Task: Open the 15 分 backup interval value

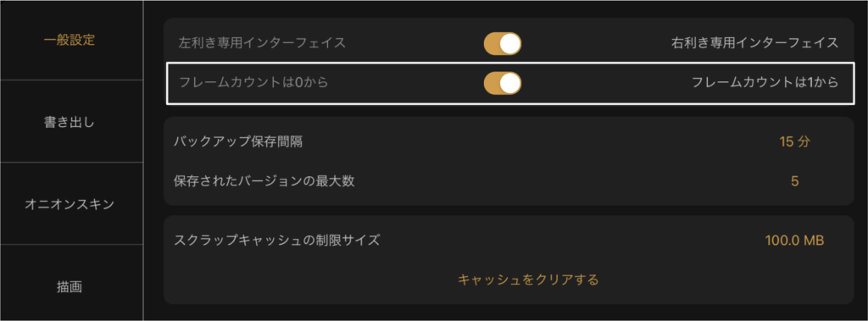Action: point(794,141)
